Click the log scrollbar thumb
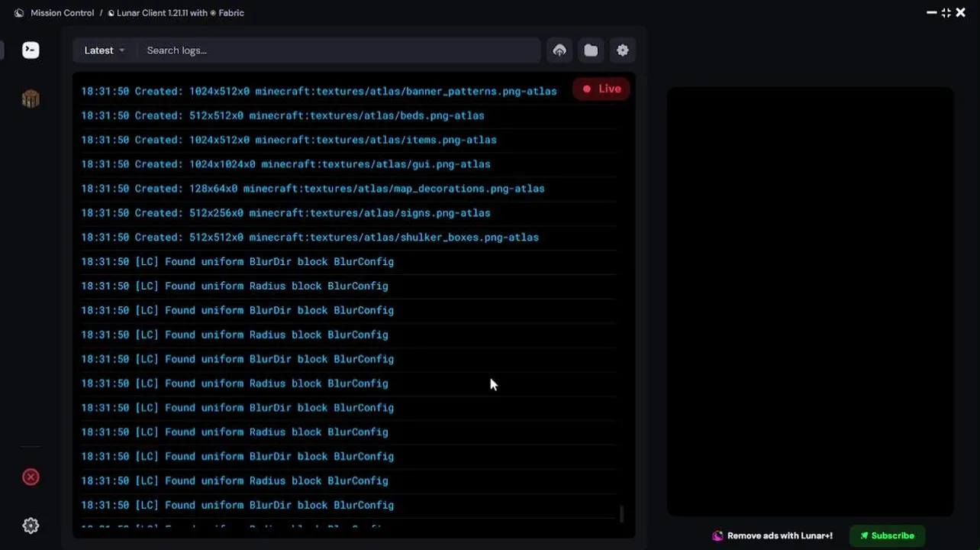The width and height of the screenshot is (980, 550). tap(621, 514)
